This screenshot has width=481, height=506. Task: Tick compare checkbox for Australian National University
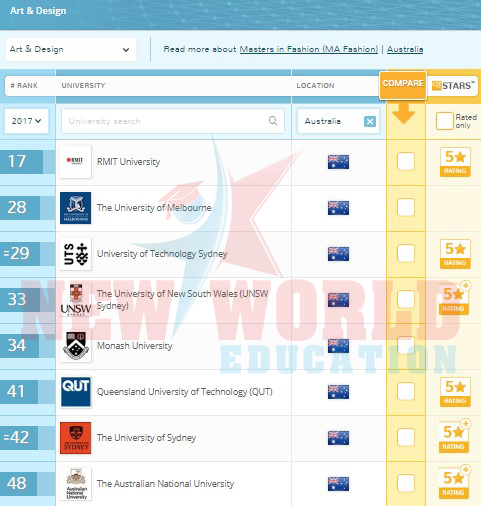(406, 484)
